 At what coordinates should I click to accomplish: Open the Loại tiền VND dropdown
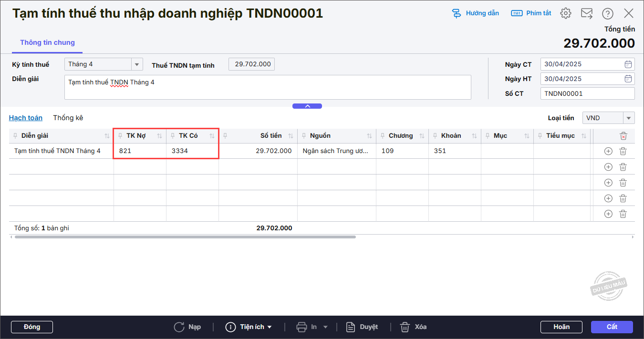[x=629, y=118]
